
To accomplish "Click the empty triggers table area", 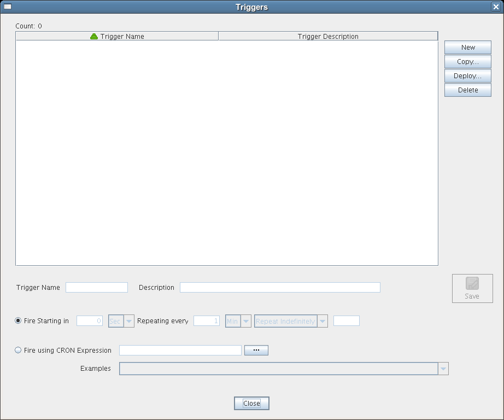I will tap(227, 153).
